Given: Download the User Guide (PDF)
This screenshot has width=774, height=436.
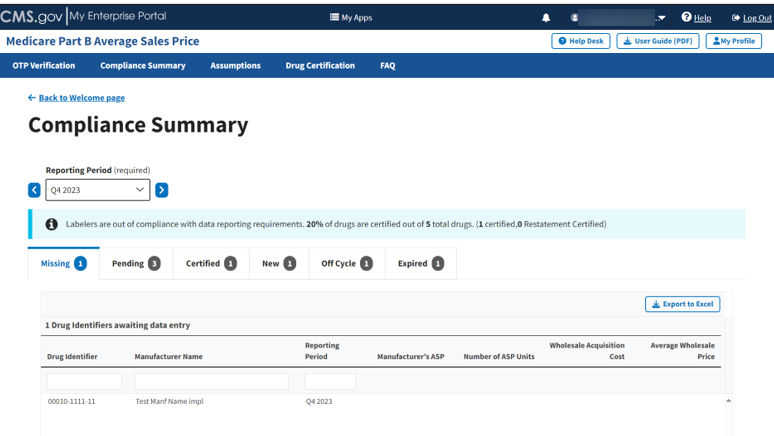Looking at the screenshot, I should [x=657, y=41].
